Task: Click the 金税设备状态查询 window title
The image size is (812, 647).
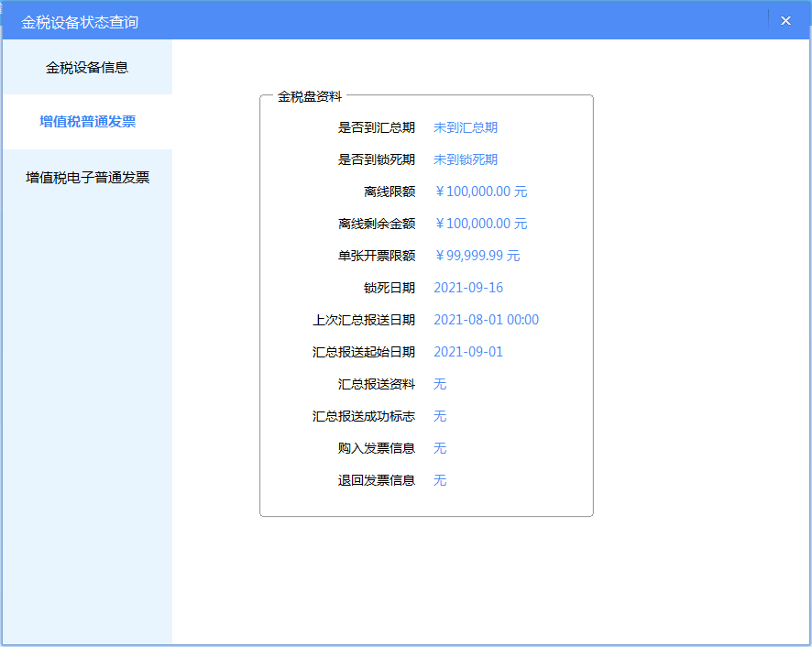Action: [x=80, y=22]
